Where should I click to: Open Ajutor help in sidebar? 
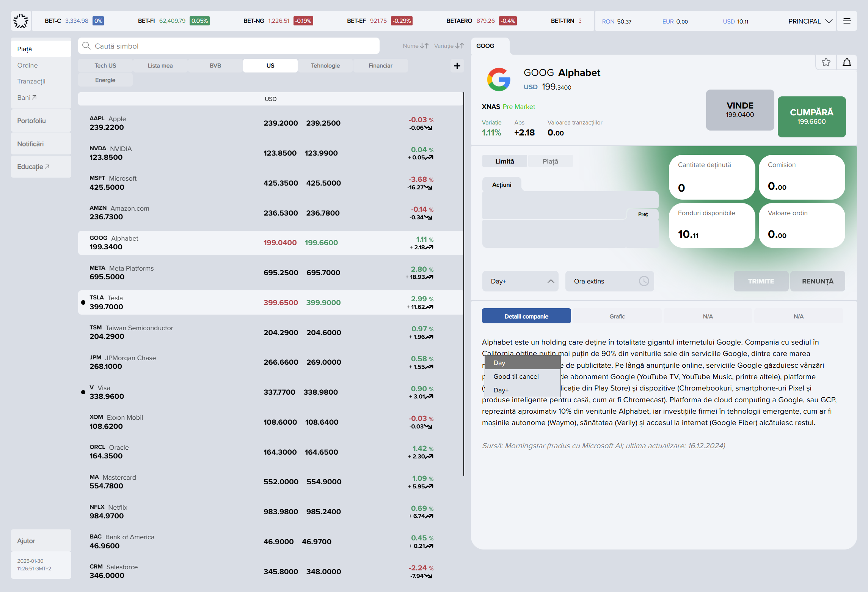(41, 541)
